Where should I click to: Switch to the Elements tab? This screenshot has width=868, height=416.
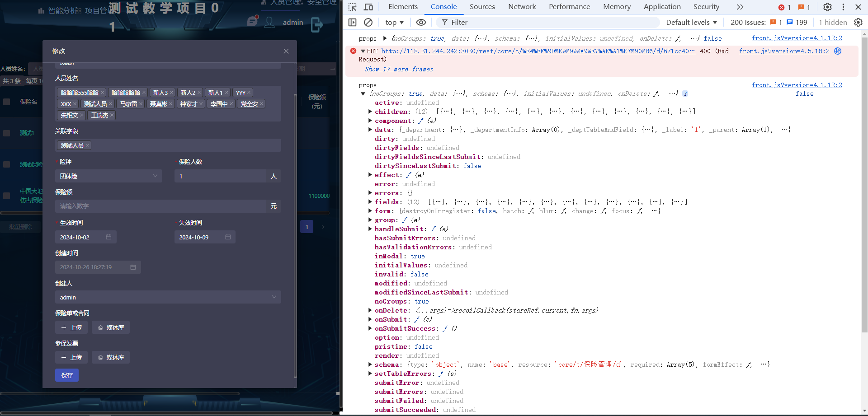pos(403,7)
